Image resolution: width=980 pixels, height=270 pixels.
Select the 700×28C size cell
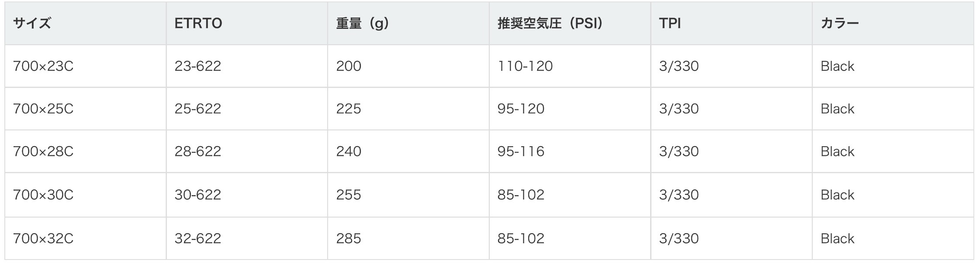click(43, 151)
